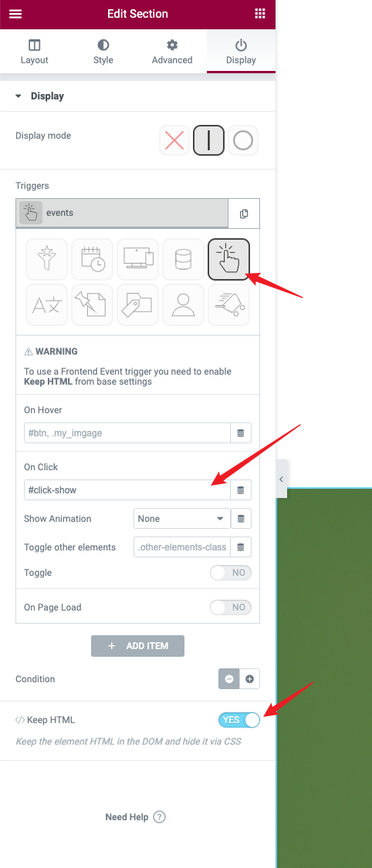Select the date and time trigger icon

(93, 259)
